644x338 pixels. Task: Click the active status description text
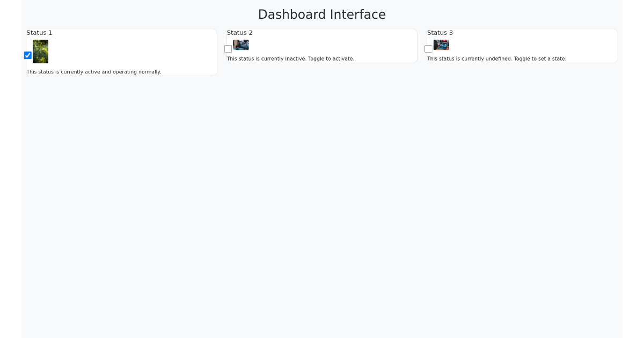[94, 71]
